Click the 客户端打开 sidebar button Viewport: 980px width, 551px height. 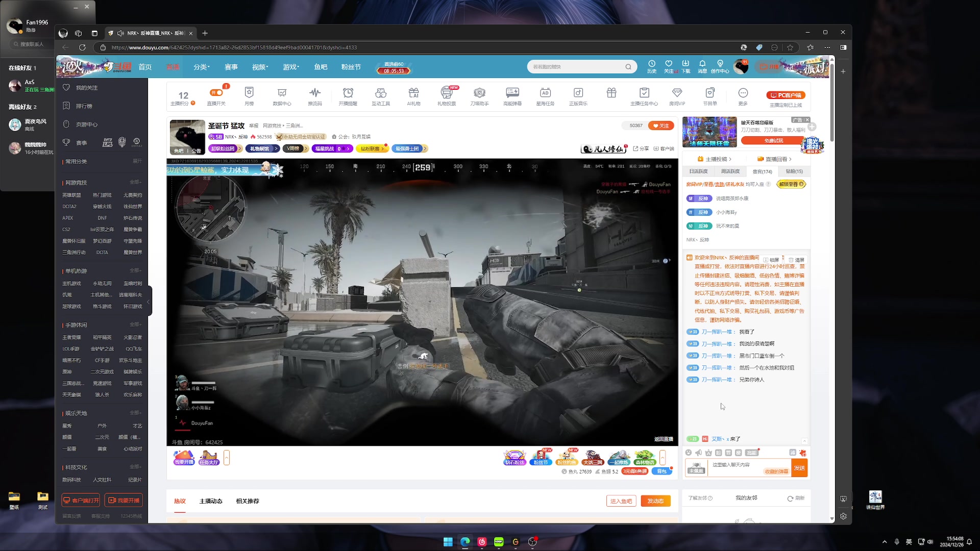coord(81,500)
